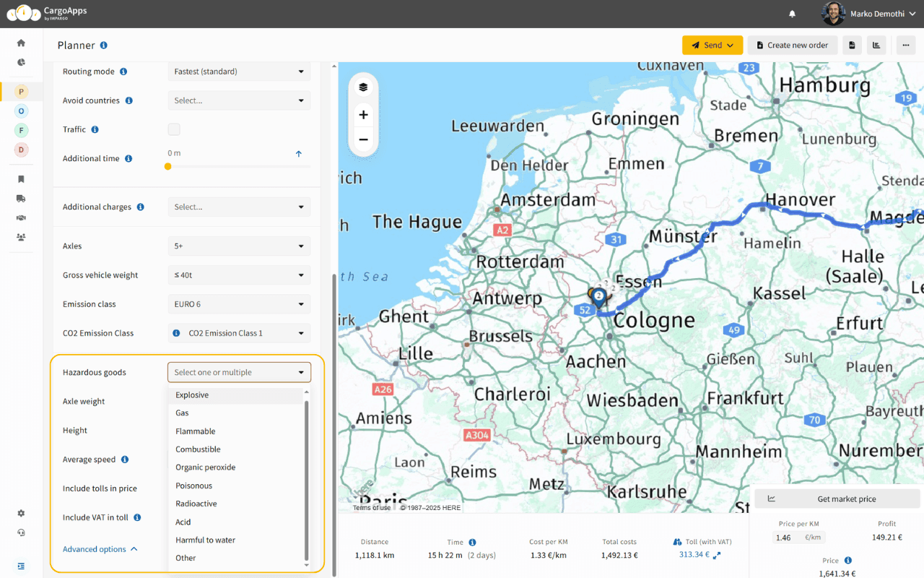Screen dimensions: 924x578
Task: Export the route as PDF
Action: pos(852,45)
